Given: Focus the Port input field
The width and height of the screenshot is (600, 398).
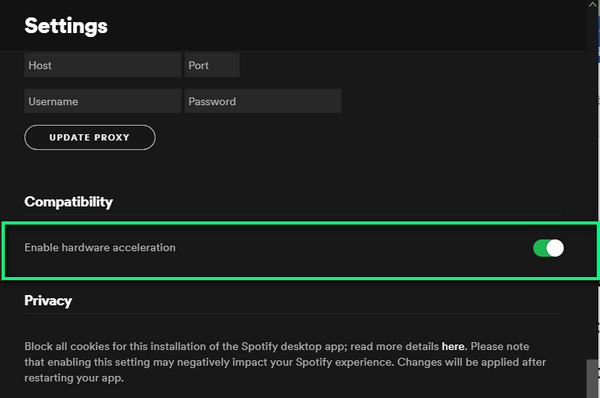Looking at the screenshot, I should [212, 65].
